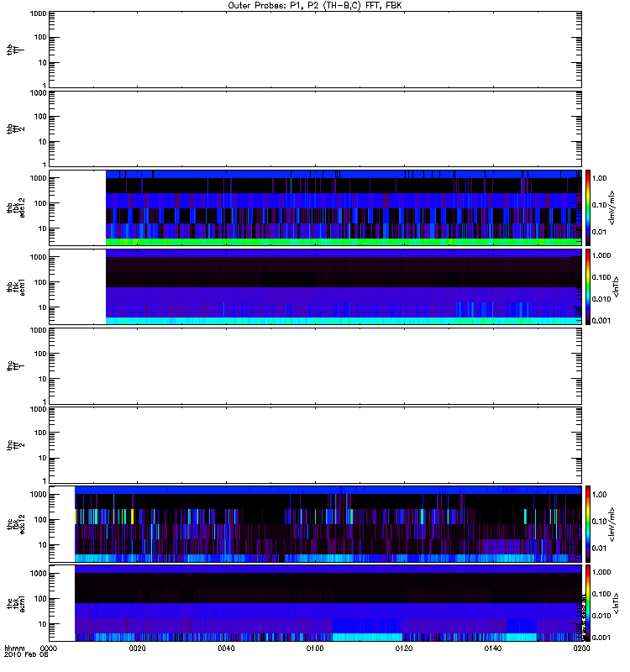Click inside the thb fbk scm1 spectrogram

click(x=344, y=286)
